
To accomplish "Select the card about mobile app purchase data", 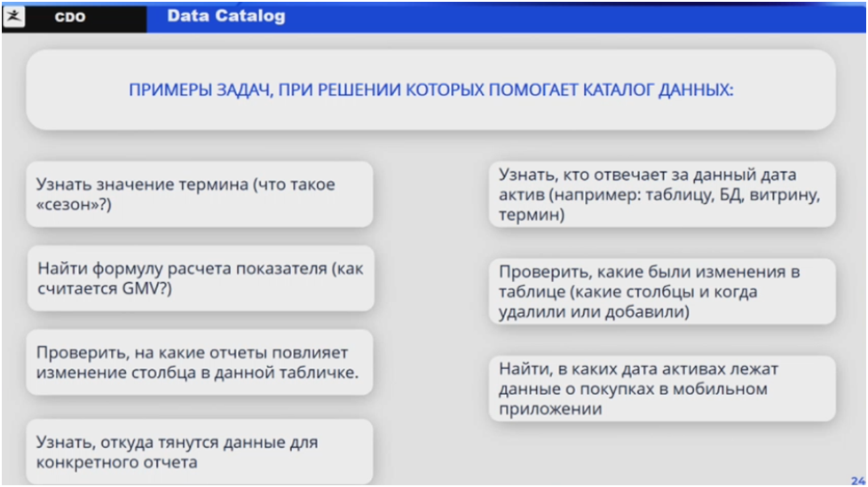I will point(662,389).
